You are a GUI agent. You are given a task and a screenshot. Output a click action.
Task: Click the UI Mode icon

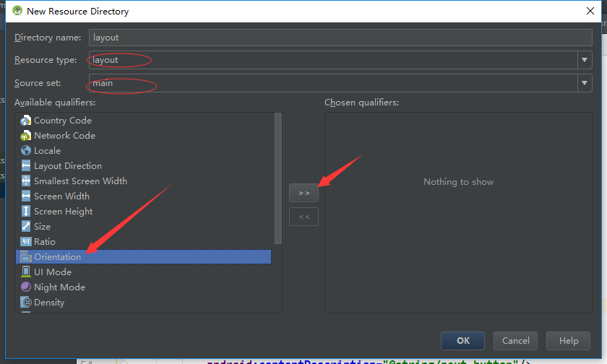[25, 272]
